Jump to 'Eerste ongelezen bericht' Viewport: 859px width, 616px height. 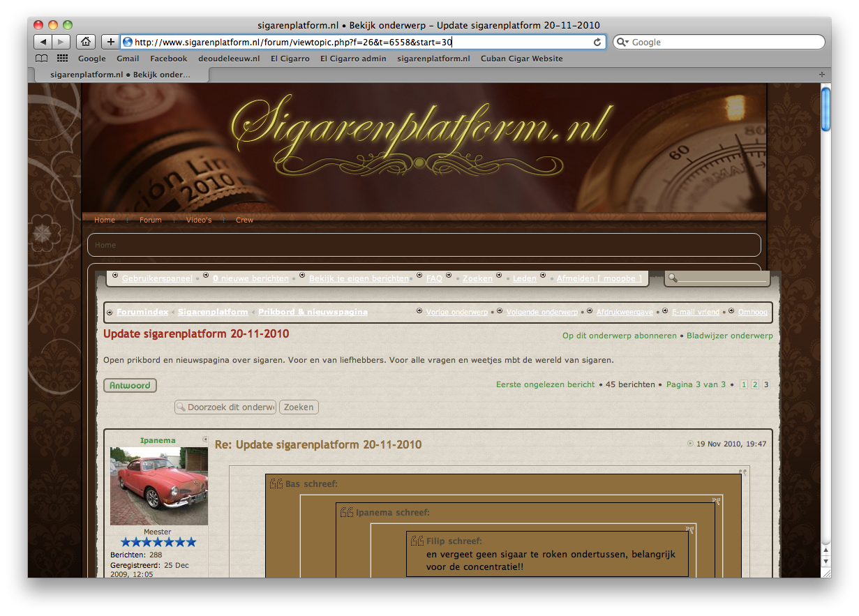click(546, 384)
